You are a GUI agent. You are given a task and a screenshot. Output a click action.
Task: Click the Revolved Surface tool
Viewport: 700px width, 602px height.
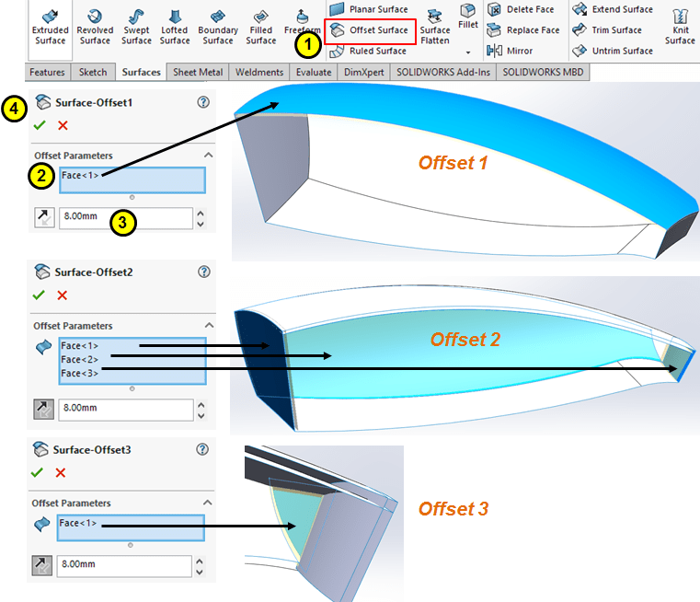95,25
